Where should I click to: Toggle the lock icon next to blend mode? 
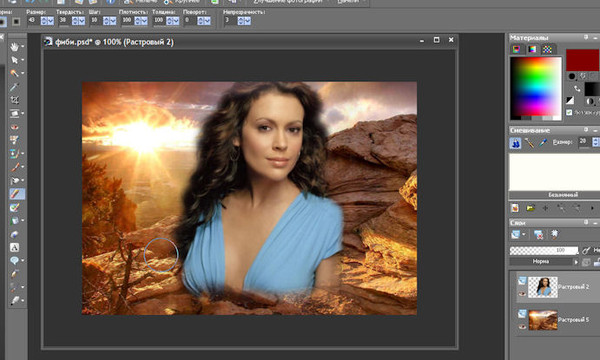596,262
